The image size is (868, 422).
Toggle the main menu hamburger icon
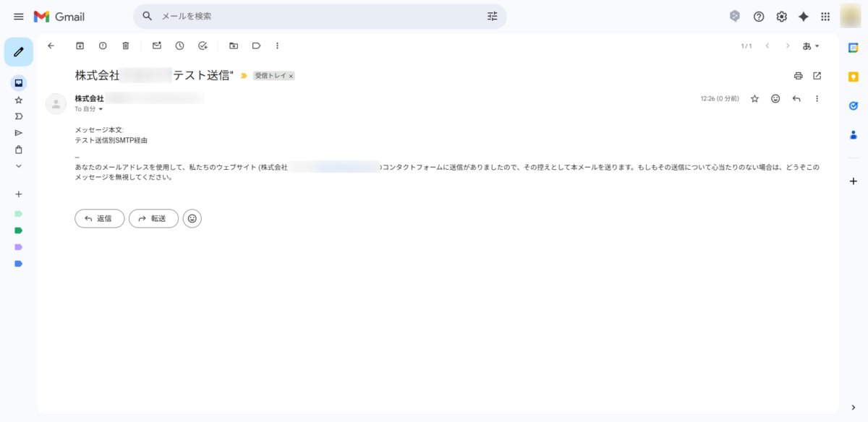19,17
